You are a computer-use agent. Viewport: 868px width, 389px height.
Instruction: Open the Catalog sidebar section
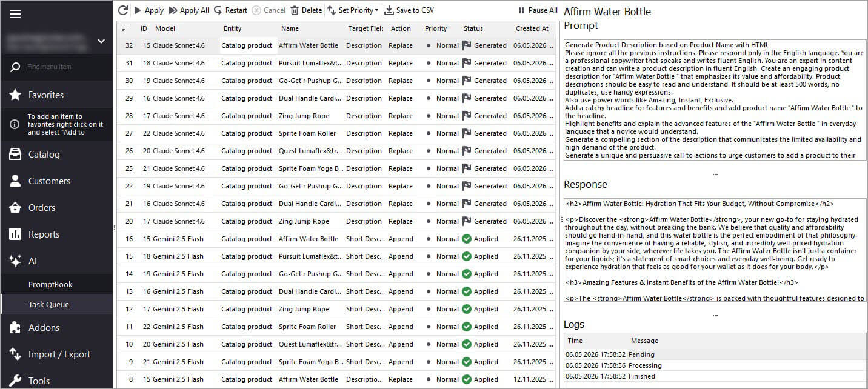point(56,154)
